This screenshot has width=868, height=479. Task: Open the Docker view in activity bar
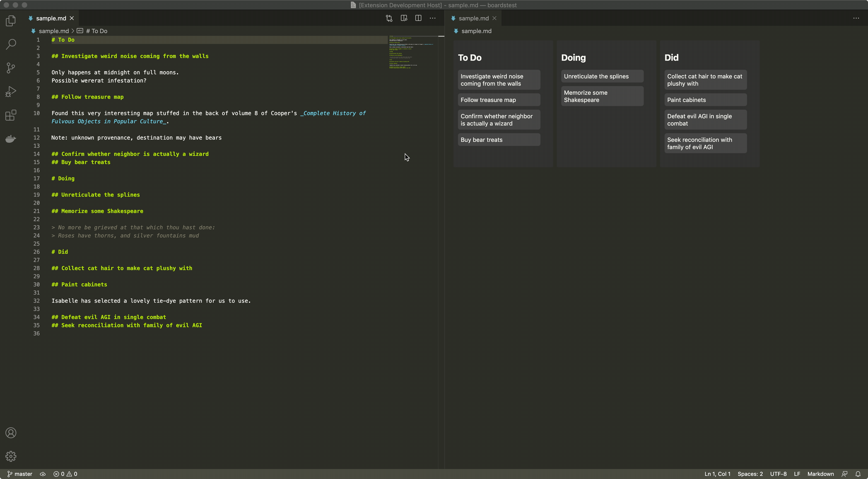click(x=11, y=138)
